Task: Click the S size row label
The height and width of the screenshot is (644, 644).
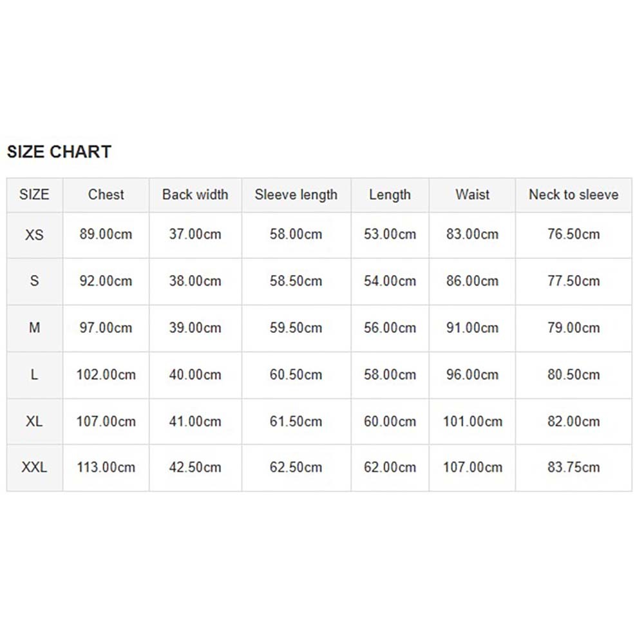Action: point(34,281)
